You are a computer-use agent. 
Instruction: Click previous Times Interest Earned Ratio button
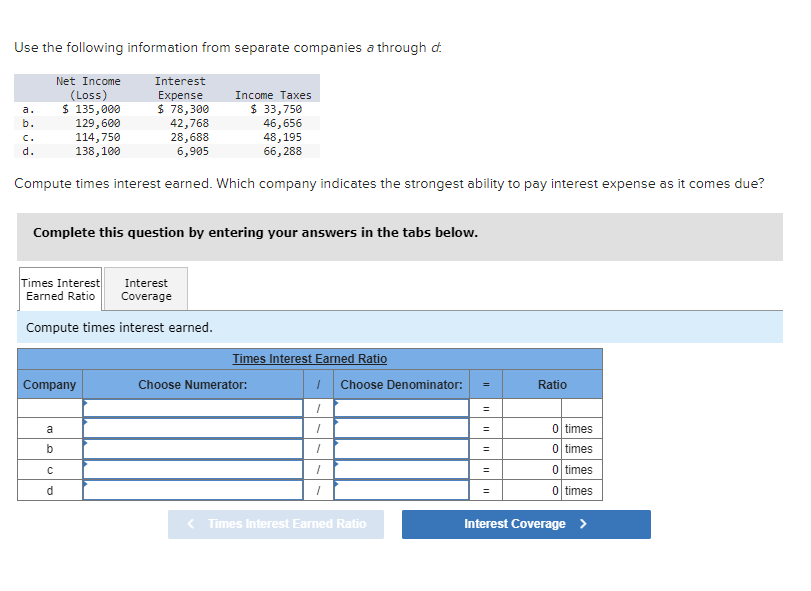click(x=276, y=524)
